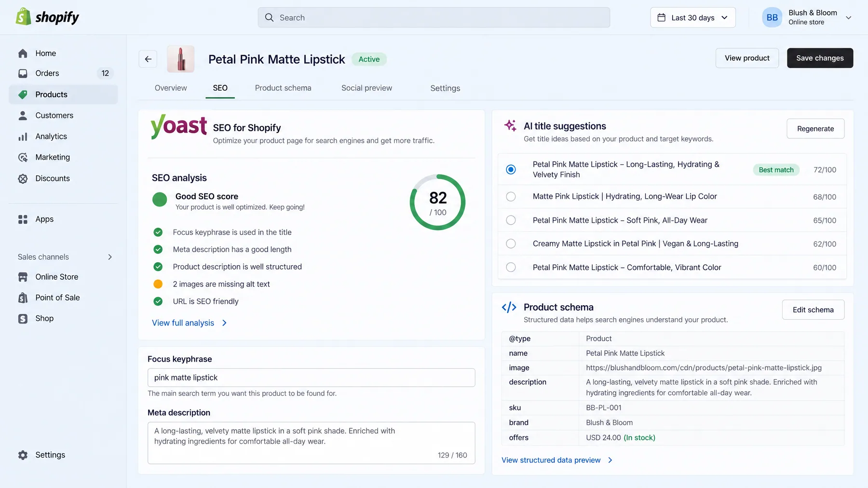Switch to the Overview tab
The width and height of the screenshot is (868, 488).
click(x=171, y=88)
